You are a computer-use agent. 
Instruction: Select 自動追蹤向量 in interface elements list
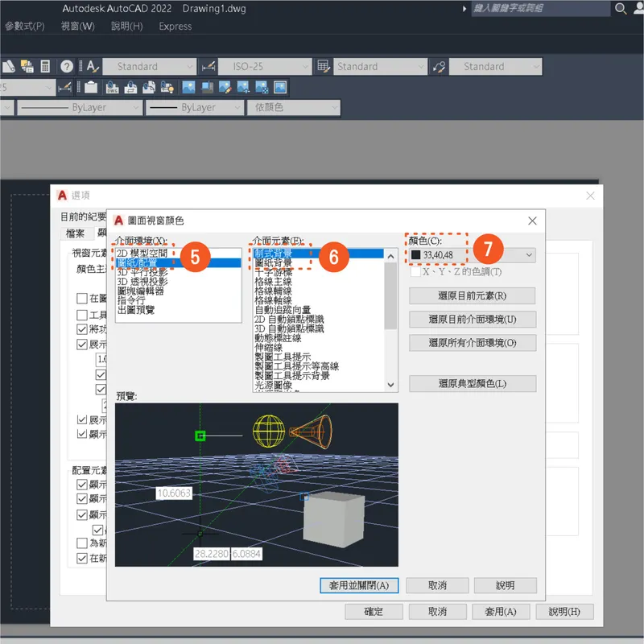[283, 310]
